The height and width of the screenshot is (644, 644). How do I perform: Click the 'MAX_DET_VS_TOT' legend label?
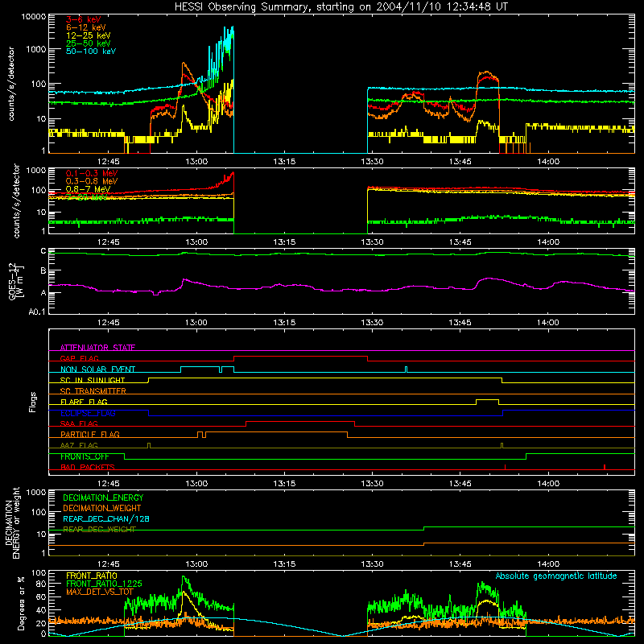99,592
